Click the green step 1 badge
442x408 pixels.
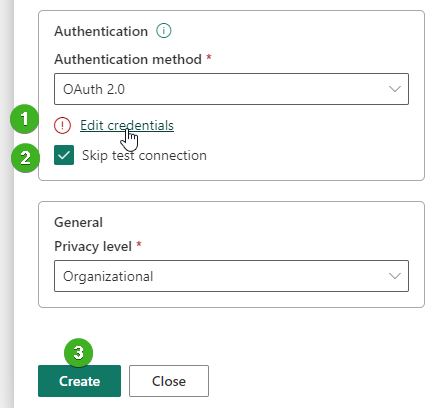tap(25, 119)
